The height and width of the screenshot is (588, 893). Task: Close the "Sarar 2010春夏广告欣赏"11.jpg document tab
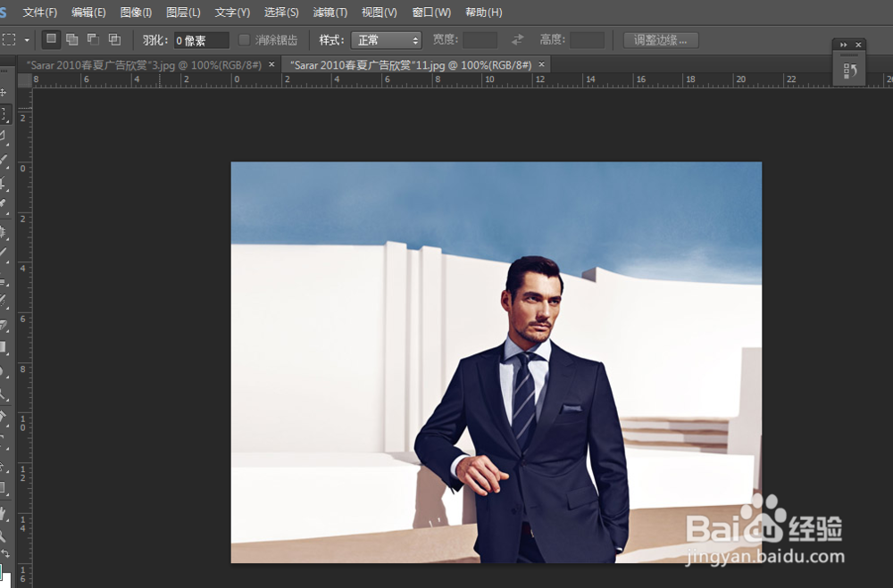click(x=542, y=64)
